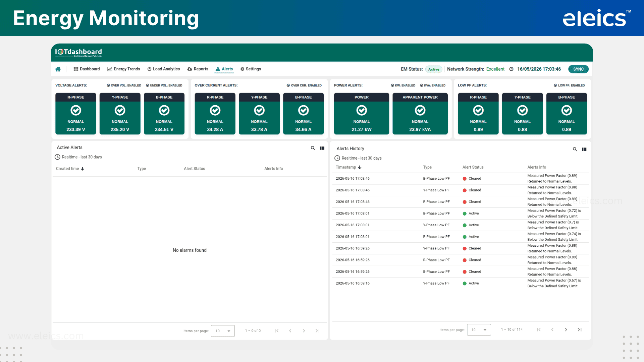The height and width of the screenshot is (362, 644).
Task: Click the SYNC button
Action: click(x=578, y=69)
